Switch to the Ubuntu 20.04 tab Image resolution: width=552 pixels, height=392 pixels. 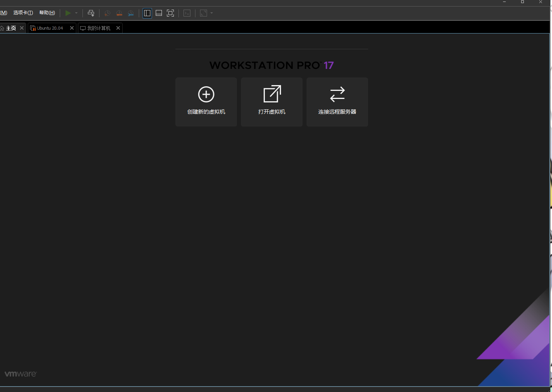50,28
